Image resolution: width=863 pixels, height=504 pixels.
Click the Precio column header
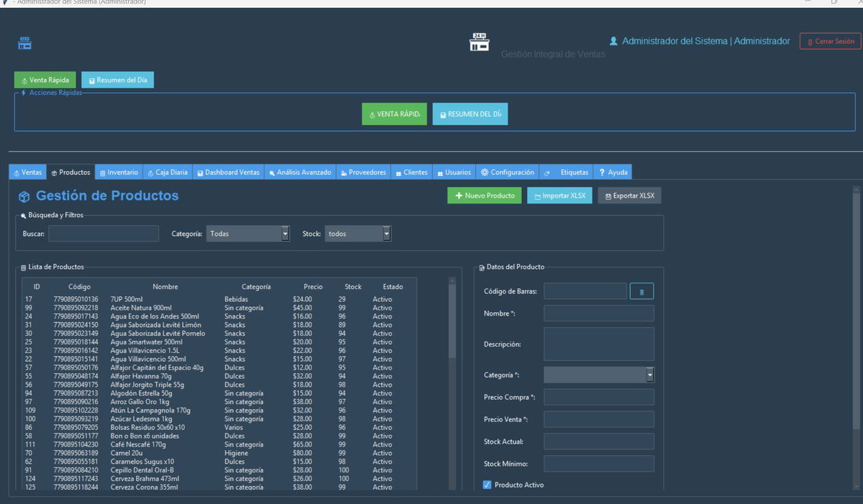[x=313, y=287]
